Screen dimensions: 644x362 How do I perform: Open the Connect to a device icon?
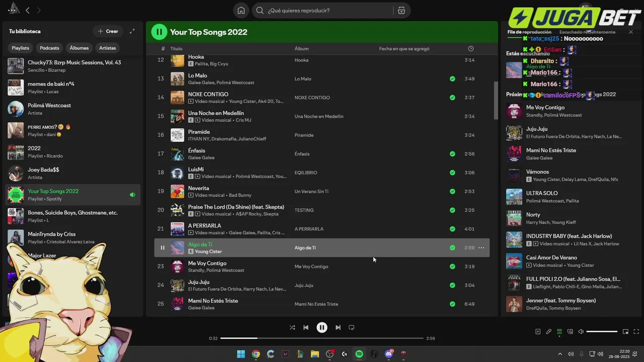click(x=570, y=332)
